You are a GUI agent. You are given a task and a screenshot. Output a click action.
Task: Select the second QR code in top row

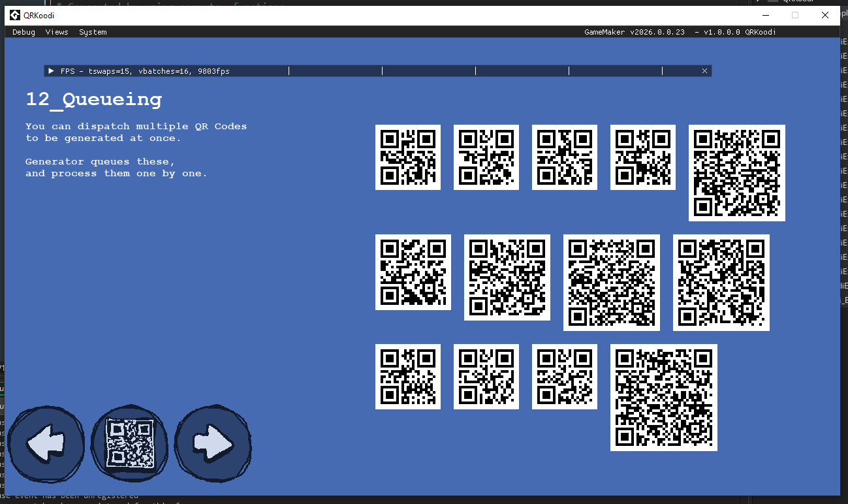click(x=486, y=157)
